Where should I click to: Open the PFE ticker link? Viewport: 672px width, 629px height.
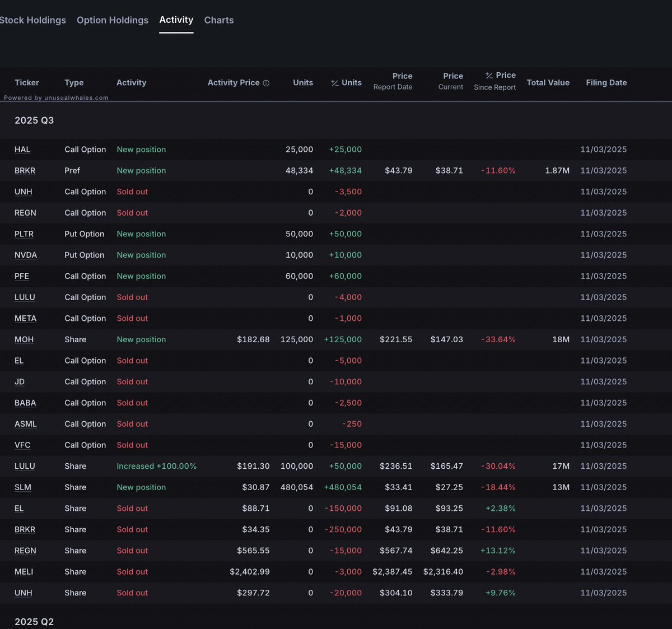point(22,276)
